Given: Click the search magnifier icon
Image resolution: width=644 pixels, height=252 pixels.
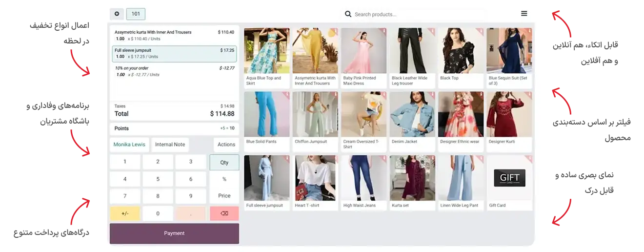Looking at the screenshot, I should [348, 14].
